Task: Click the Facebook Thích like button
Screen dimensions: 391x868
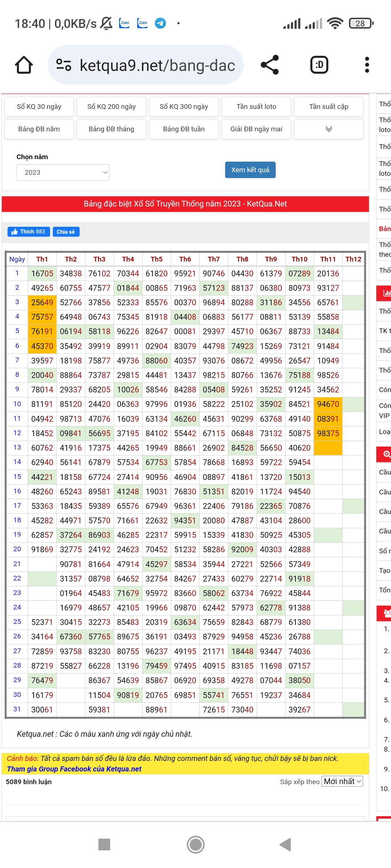Action: pos(29,232)
